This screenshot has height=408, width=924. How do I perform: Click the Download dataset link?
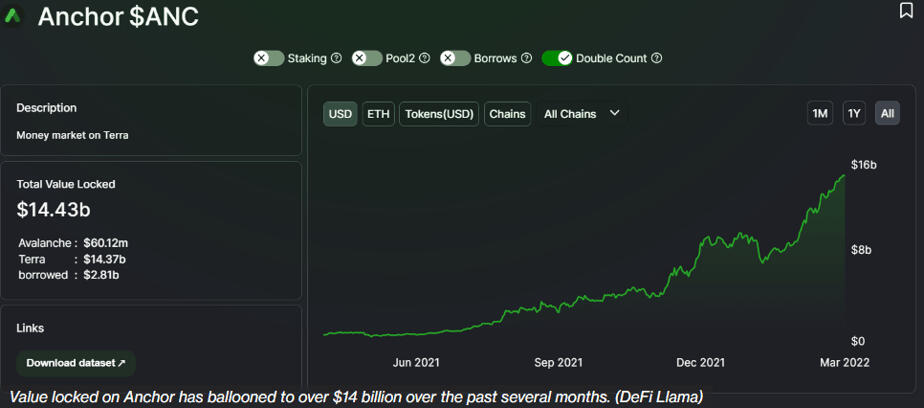click(x=76, y=363)
